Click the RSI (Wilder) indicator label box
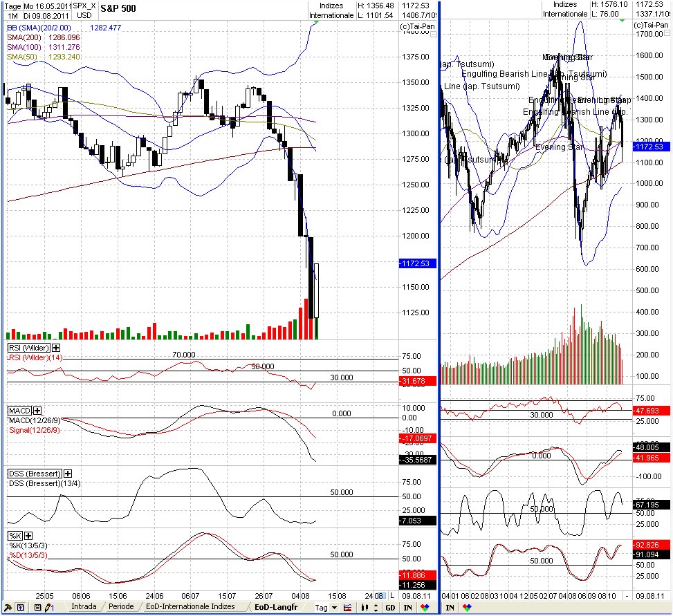This screenshot has height=616, width=673. pyautogui.click(x=29, y=348)
